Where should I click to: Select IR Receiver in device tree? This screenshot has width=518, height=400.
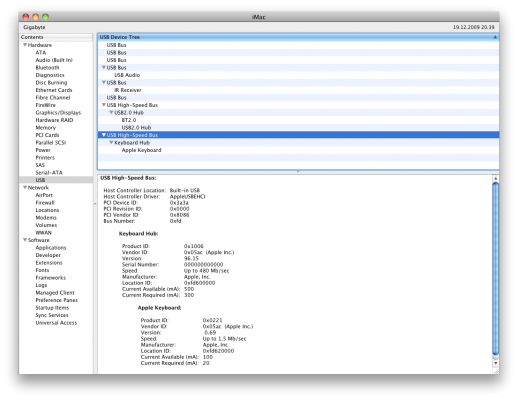128,90
